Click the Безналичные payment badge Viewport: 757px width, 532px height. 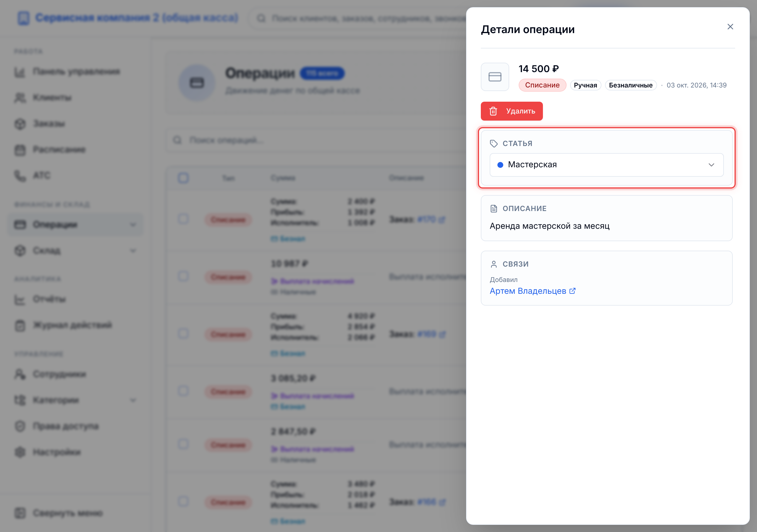pos(630,85)
